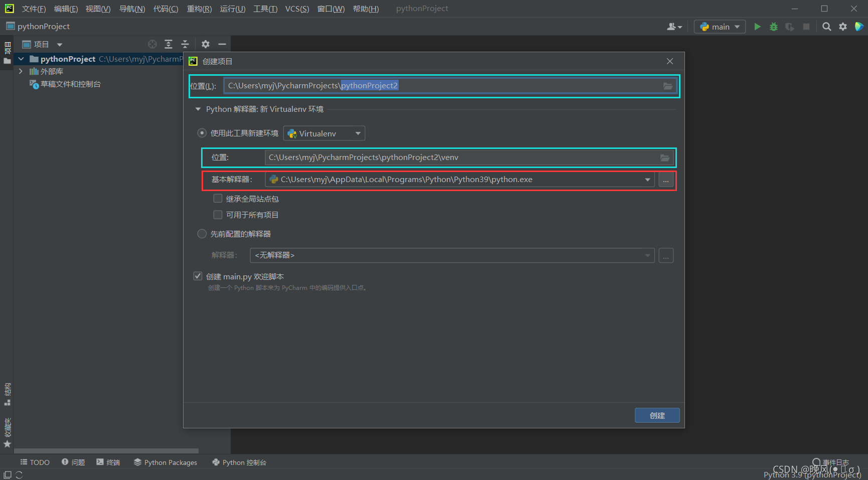Click the Debug bug icon
The image size is (868, 480).
(x=774, y=27)
